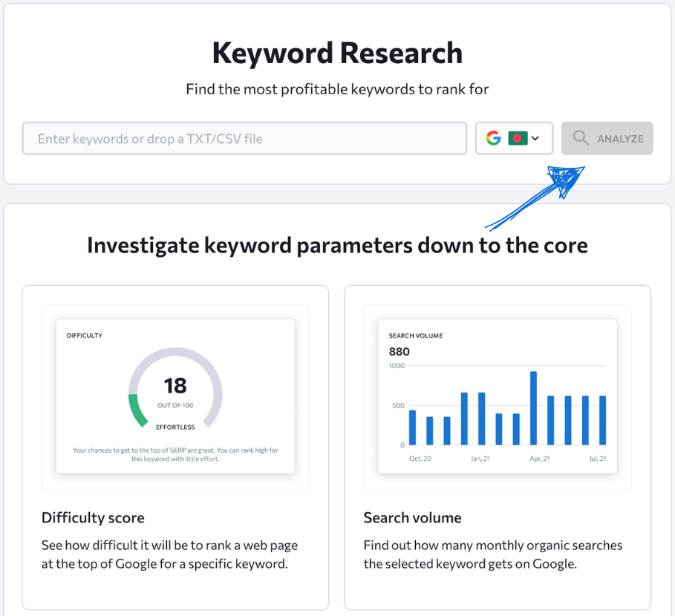Viewport: 675px width, 616px height.
Task: Click the Jul, 21 axis label
Action: coord(596,459)
